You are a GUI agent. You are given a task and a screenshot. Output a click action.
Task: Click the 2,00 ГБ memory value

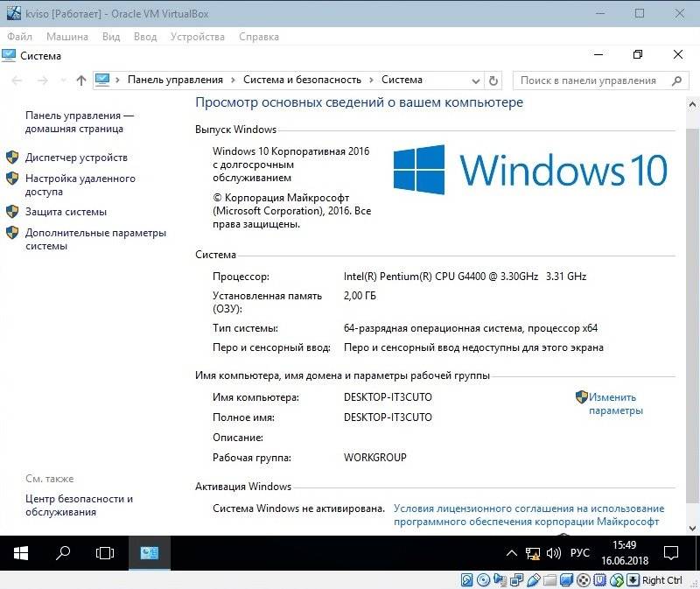click(360, 296)
